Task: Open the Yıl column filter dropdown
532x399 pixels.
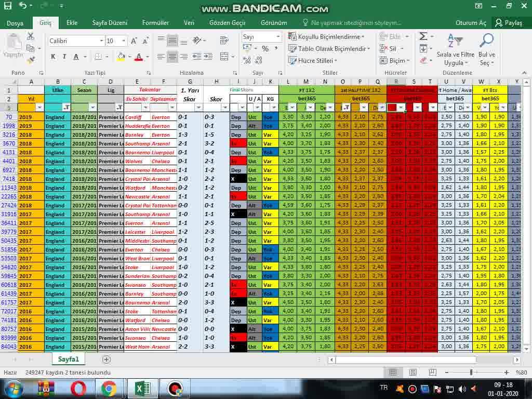Action: click(x=39, y=108)
